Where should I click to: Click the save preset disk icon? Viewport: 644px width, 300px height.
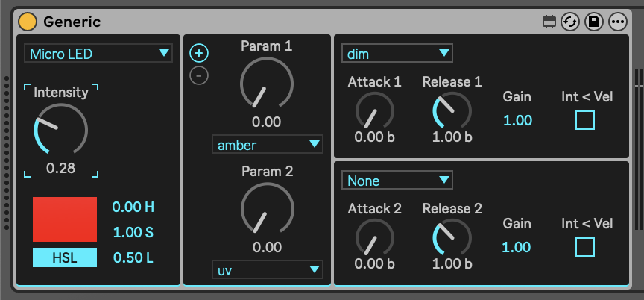[594, 22]
